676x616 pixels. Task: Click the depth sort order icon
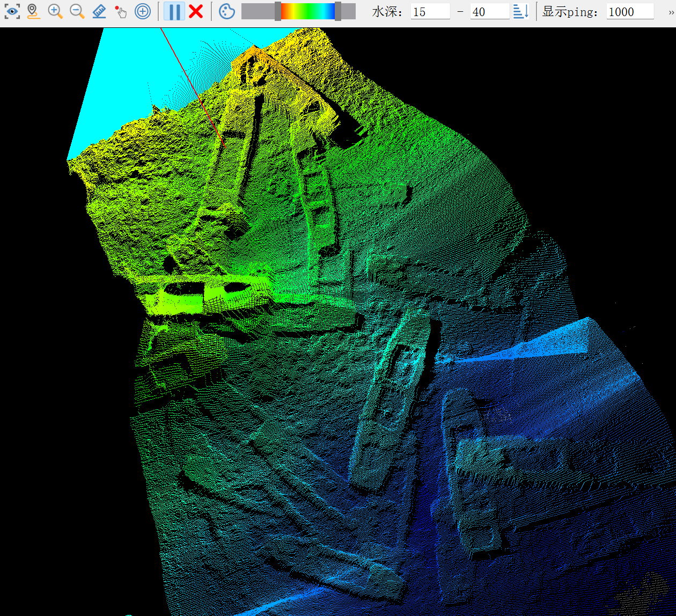click(x=521, y=11)
